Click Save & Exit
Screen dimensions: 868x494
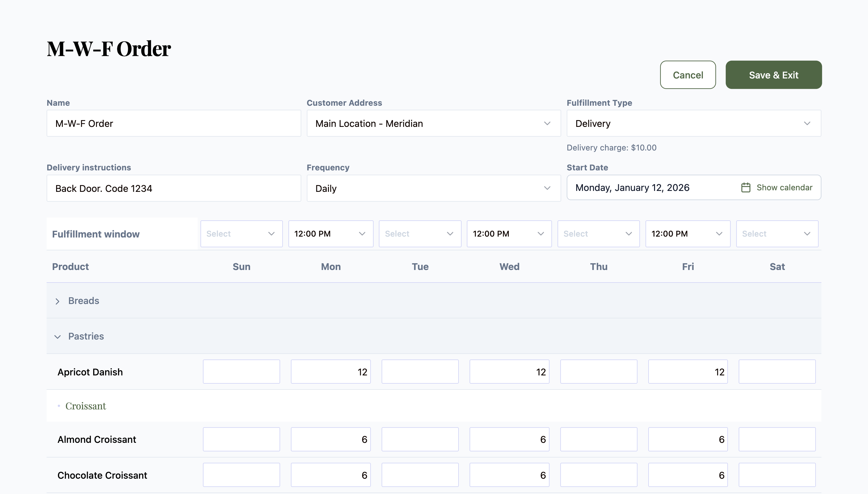click(774, 75)
